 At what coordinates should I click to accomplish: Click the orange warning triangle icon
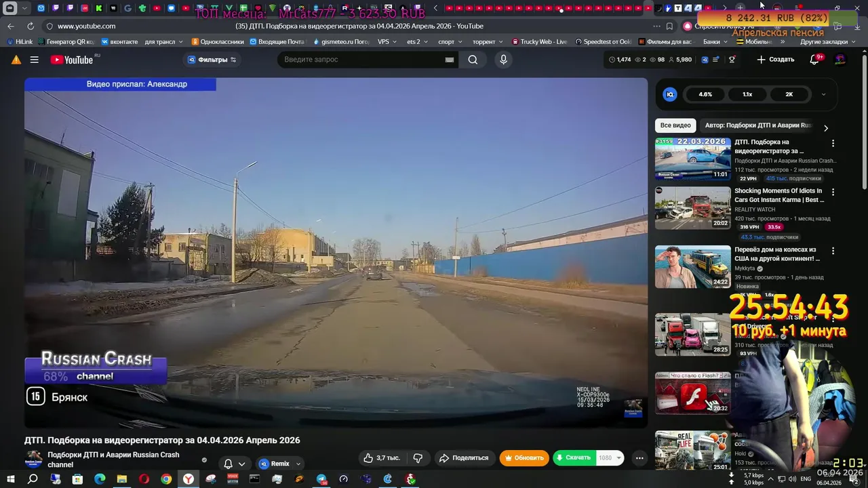coord(16,60)
